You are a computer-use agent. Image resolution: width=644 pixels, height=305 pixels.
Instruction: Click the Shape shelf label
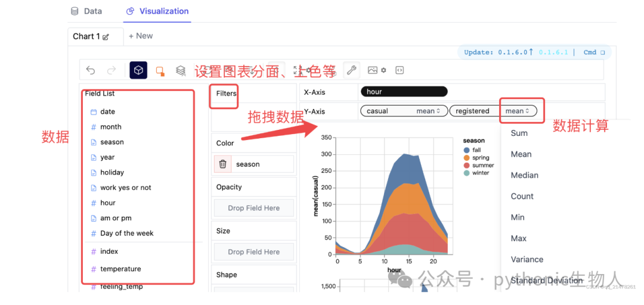pos(227,275)
